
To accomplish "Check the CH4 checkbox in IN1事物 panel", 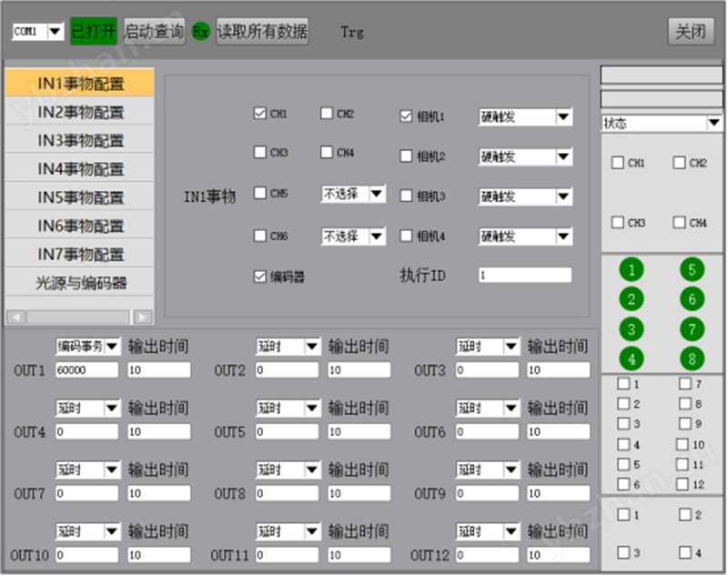I will click(x=327, y=152).
